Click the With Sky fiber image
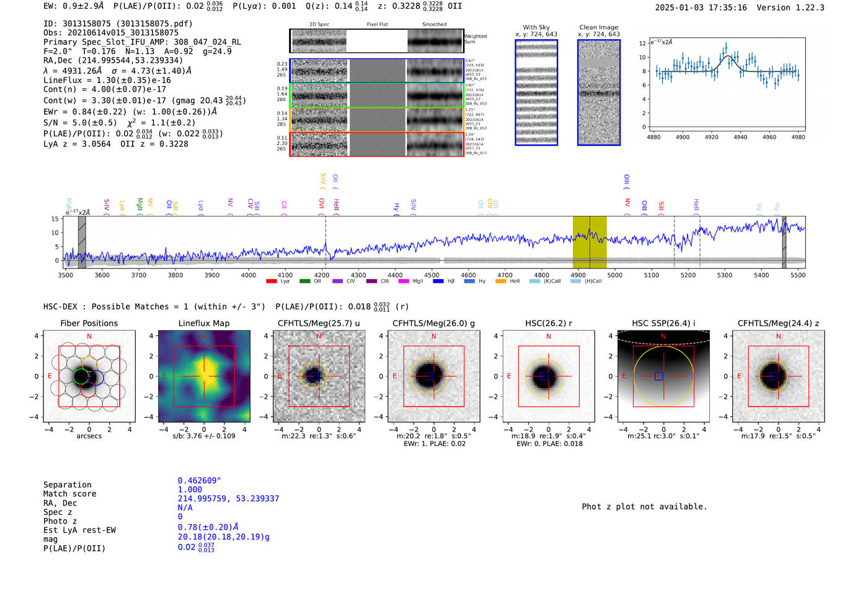Image resolution: width=868 pixels, height=591 pixels. [x=536, y=92]
